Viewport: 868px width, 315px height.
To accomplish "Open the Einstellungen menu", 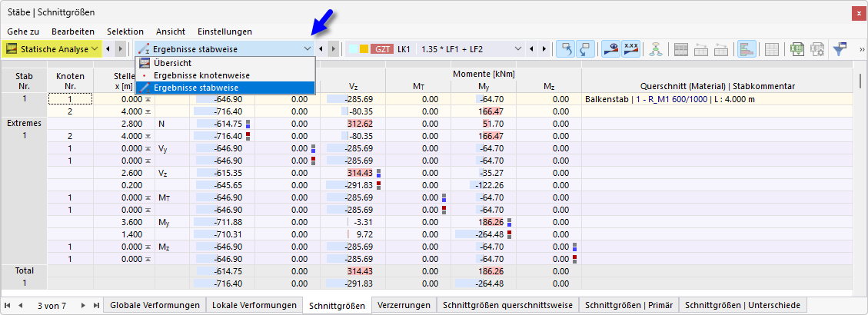I will click(224, 31).
